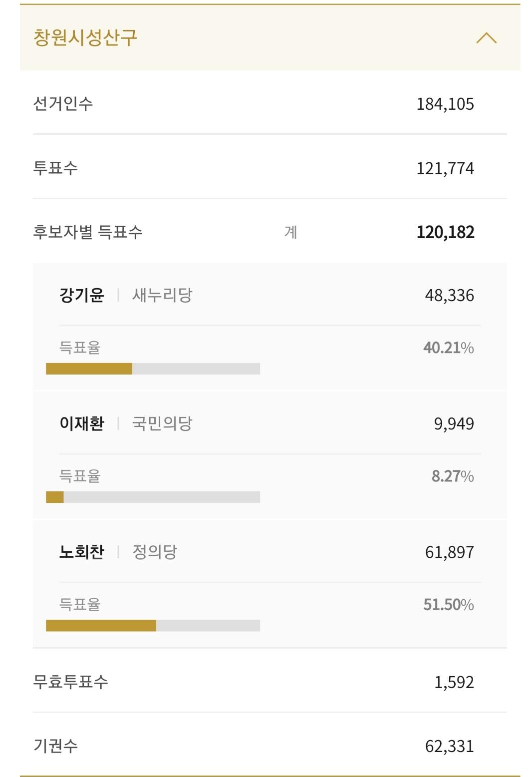This screenshot has height=777, width=532.
Task: Click the 무효투표수 row label
Action: [70, 682]
